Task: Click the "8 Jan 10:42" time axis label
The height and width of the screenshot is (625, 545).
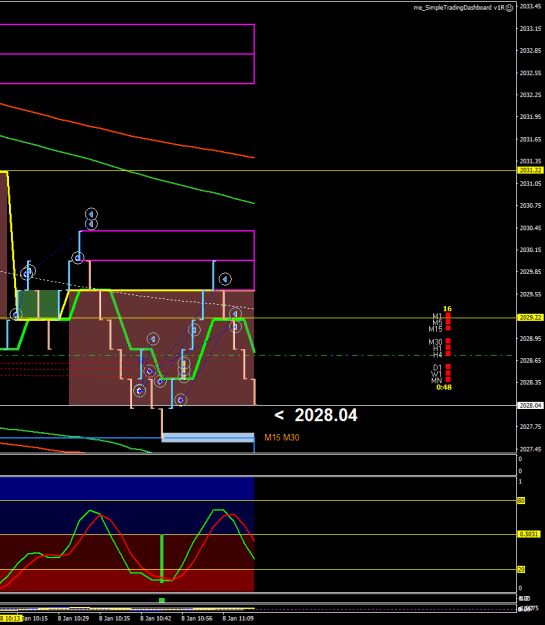Action: [x=155, y=619]
